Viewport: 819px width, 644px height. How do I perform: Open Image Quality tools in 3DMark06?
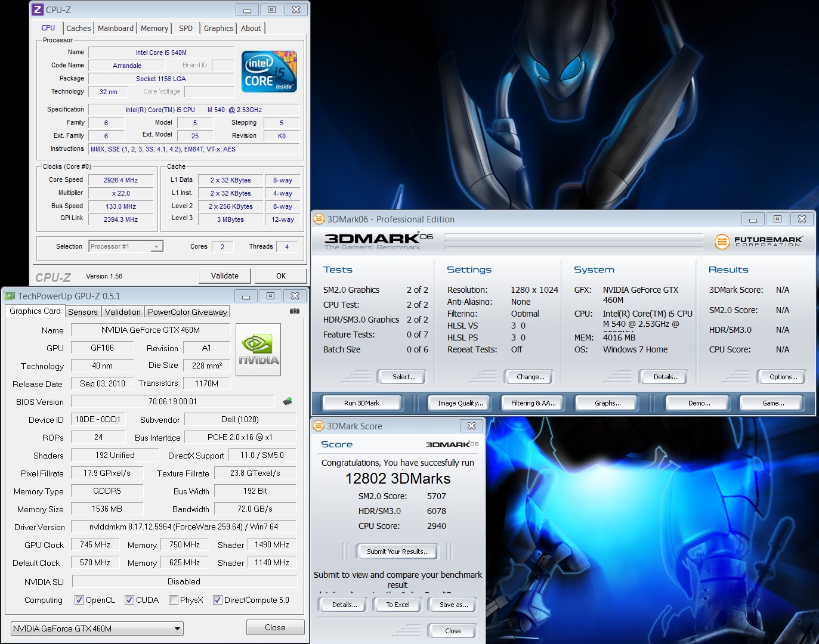(460, 403)
